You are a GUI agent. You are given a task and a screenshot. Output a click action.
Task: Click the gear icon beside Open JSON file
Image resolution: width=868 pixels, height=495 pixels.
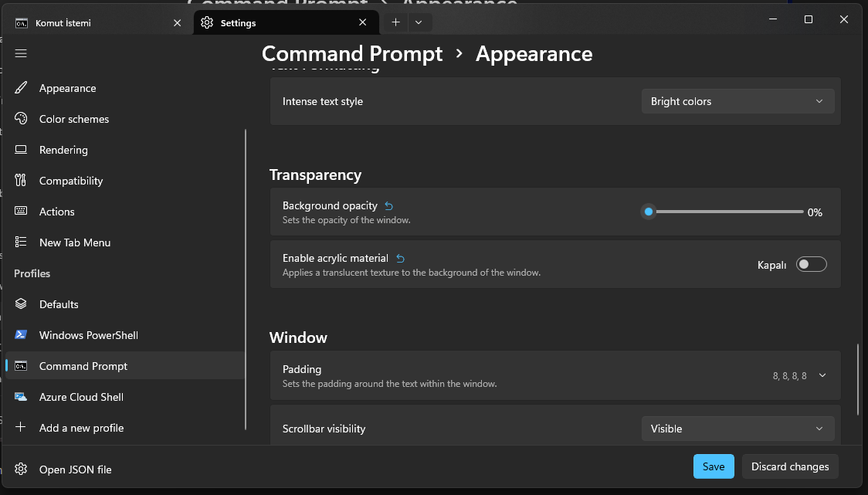click(x=21, y=469)
